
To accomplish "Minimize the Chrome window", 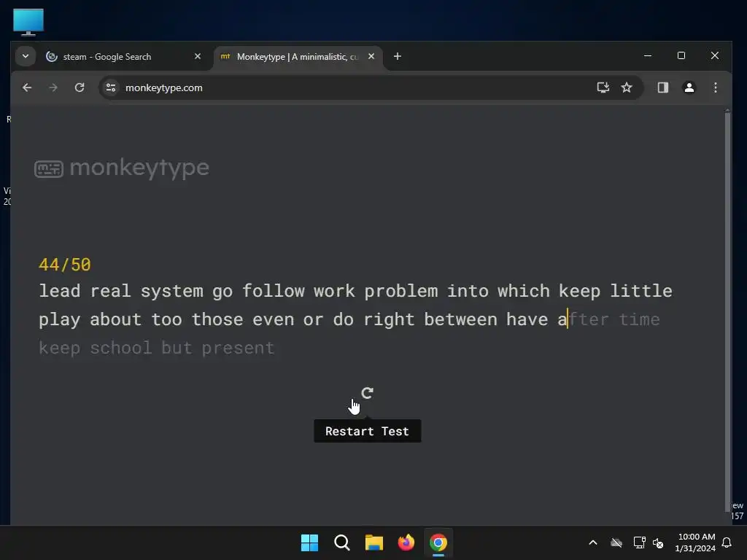I will pos(648,55).
